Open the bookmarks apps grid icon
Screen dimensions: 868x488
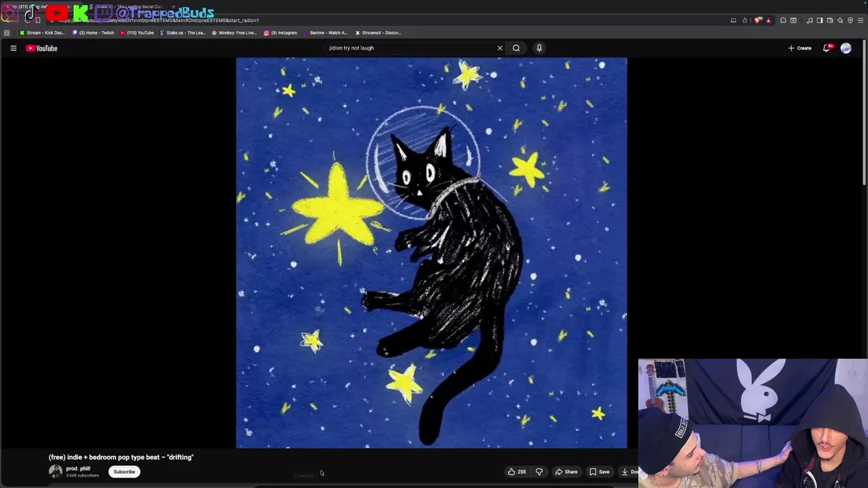click(7, 33)
